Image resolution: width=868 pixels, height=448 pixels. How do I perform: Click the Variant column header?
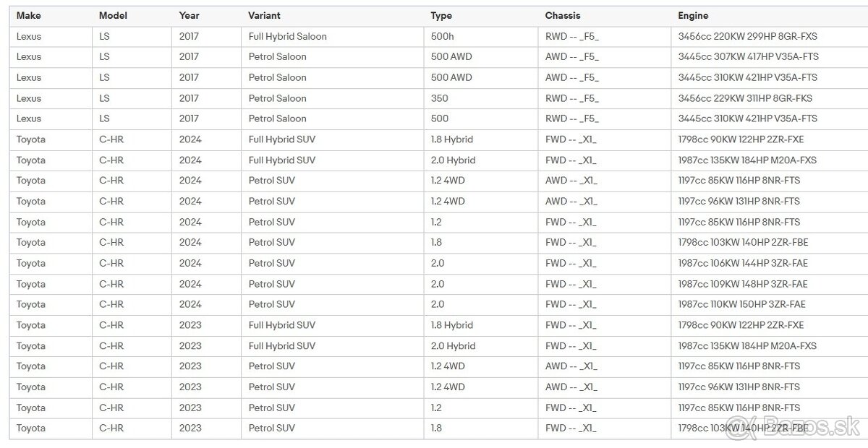264,15
